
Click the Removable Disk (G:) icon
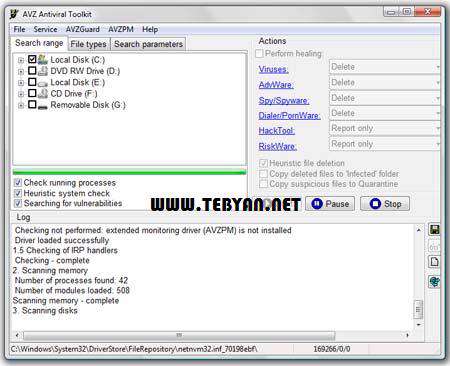tap(43, 106)
